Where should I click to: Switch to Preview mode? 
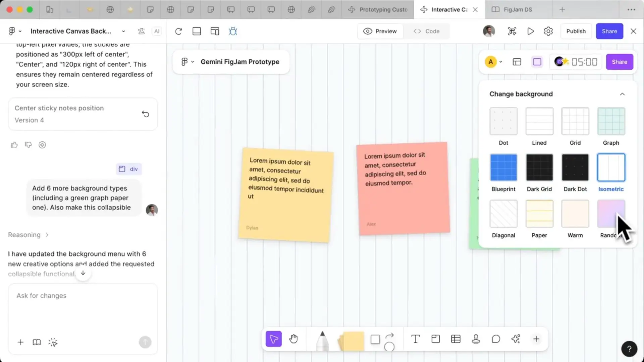click(x=380, y=31)
